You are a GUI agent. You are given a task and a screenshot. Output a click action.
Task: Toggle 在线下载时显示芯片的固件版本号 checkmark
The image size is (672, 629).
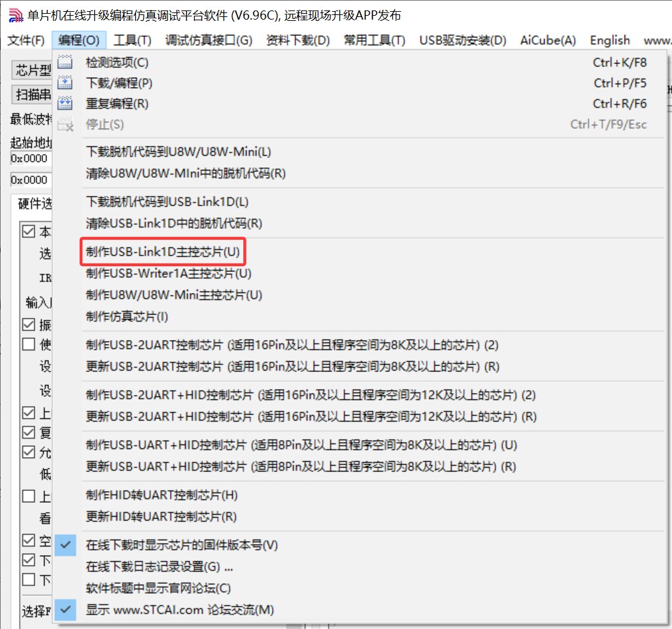[x=65, y=545]
